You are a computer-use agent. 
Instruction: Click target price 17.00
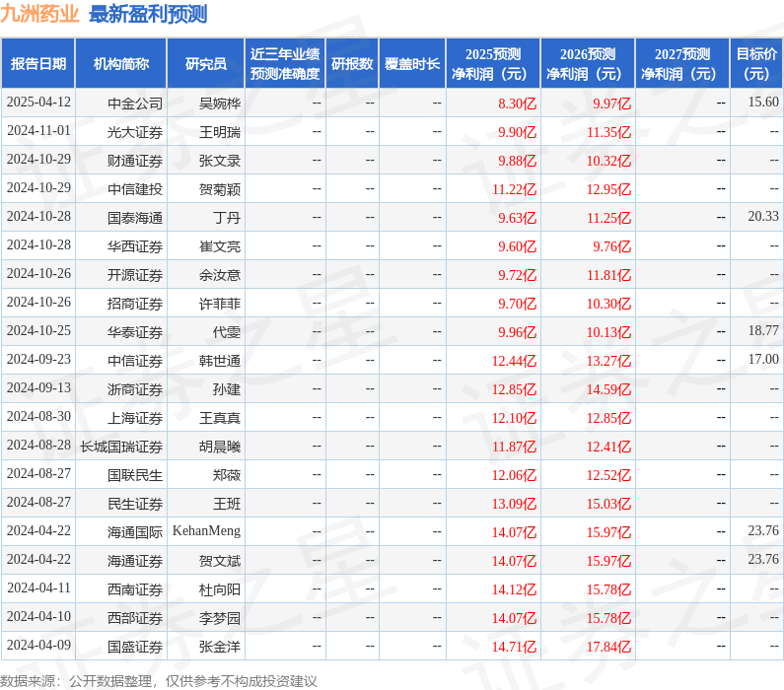(x=763, y=359)
